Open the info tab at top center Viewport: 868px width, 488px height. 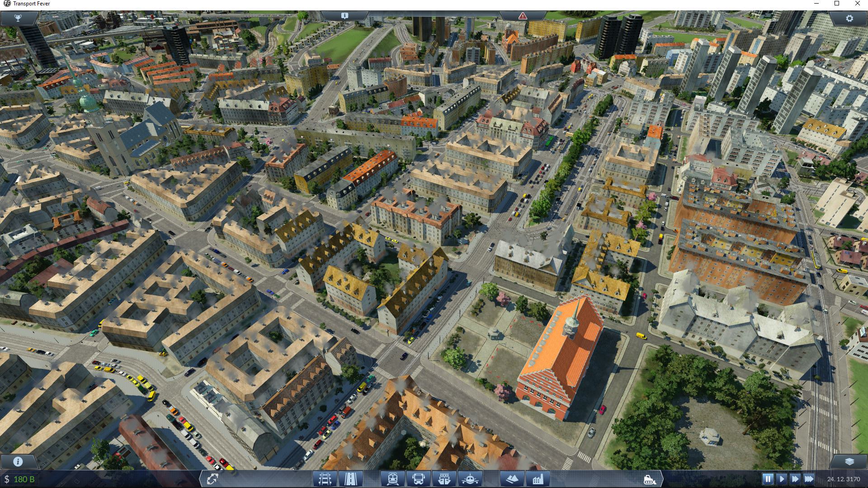click(x=344, y=15)
